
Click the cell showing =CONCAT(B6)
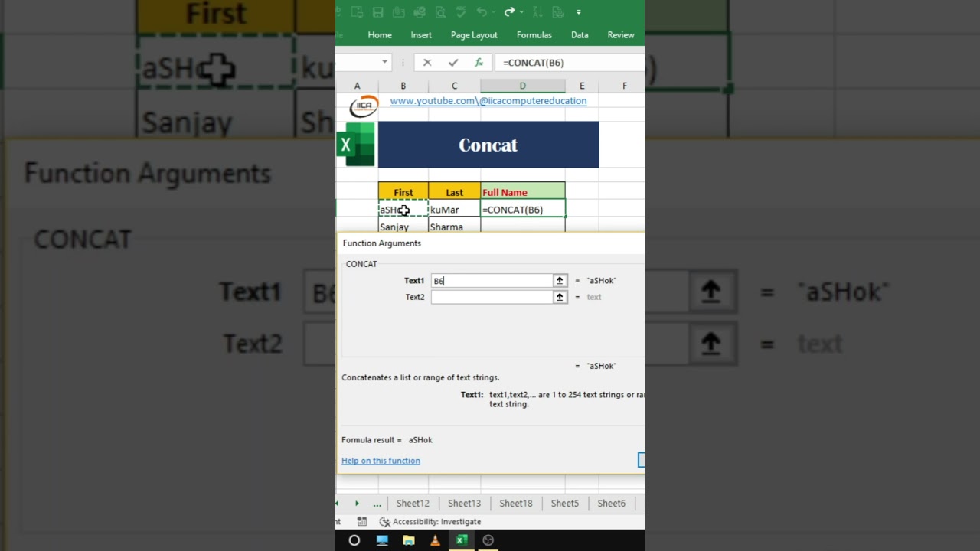click(x=523, y=210)
